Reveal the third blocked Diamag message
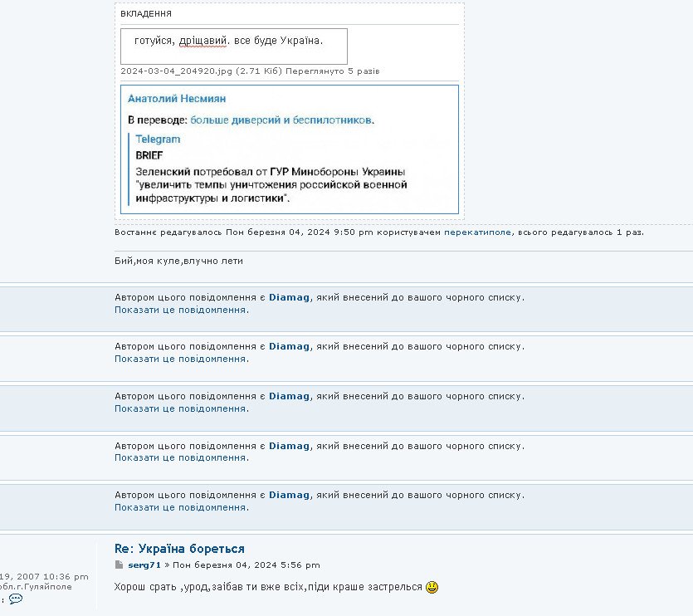The width and height of the screenshot is (693, 616). click(181, 408)
